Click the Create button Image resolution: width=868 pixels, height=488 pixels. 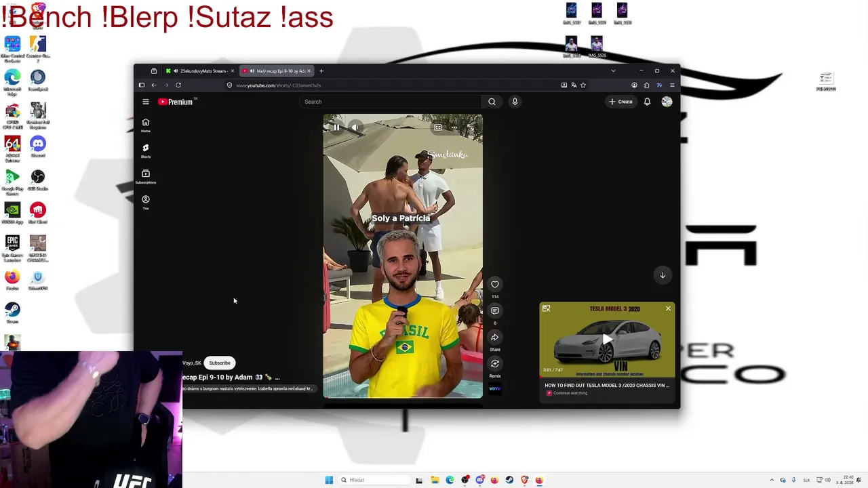[620, 102]
